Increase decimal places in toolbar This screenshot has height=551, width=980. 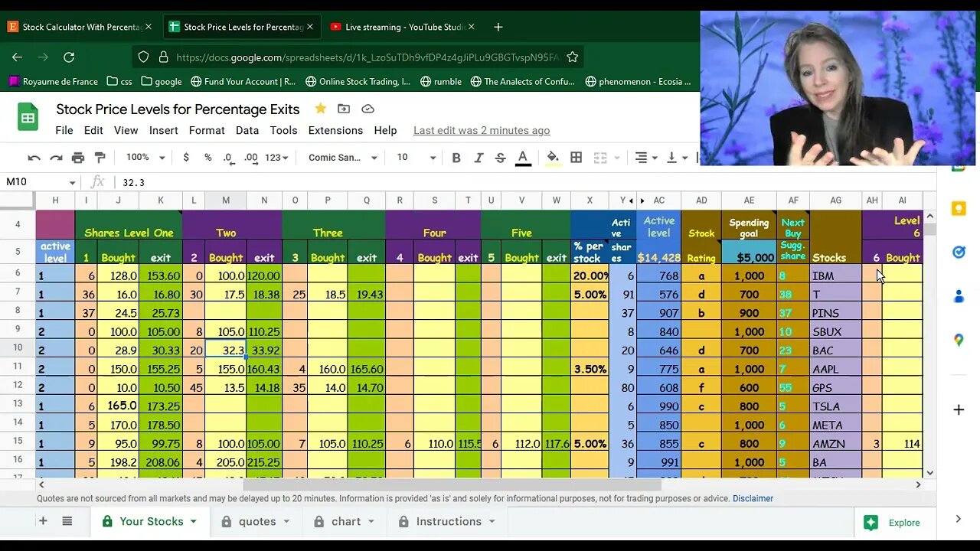point(251,158)
